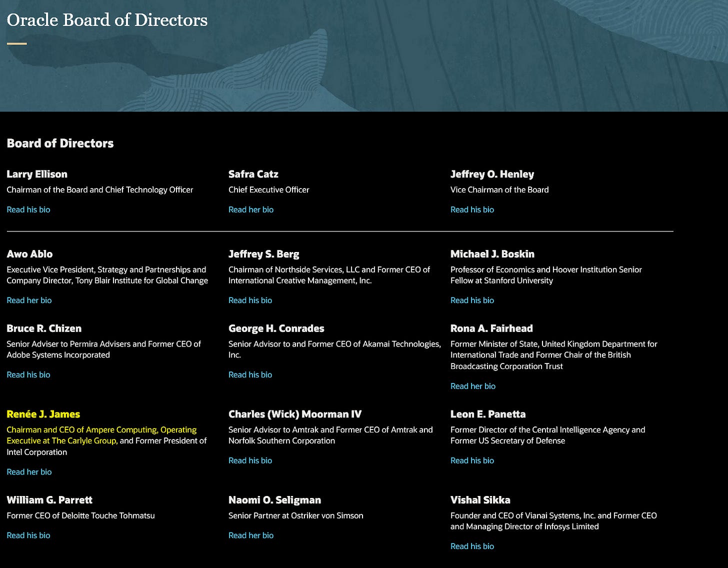Open Vishal Sikka's bio link
This screenshot has height=568, width=728.
tap(472, 546)
